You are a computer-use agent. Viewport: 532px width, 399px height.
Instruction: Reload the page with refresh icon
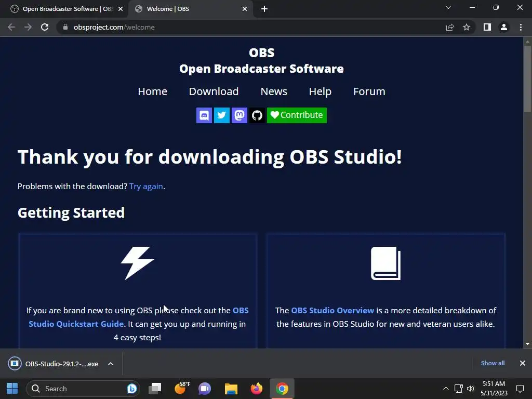pos(45,27)
